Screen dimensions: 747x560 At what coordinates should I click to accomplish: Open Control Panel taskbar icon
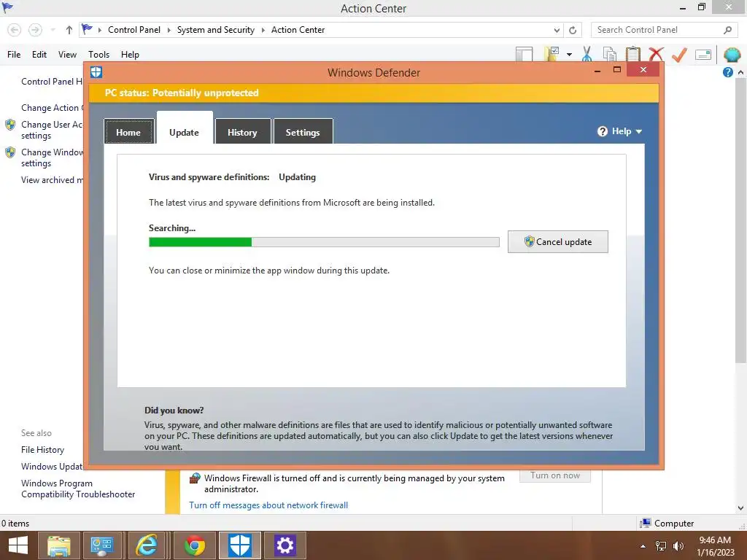[101, 545]
